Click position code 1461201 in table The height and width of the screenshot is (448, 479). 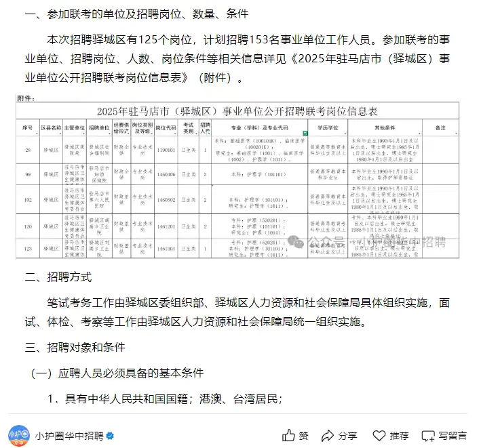(x=166, y=226)
